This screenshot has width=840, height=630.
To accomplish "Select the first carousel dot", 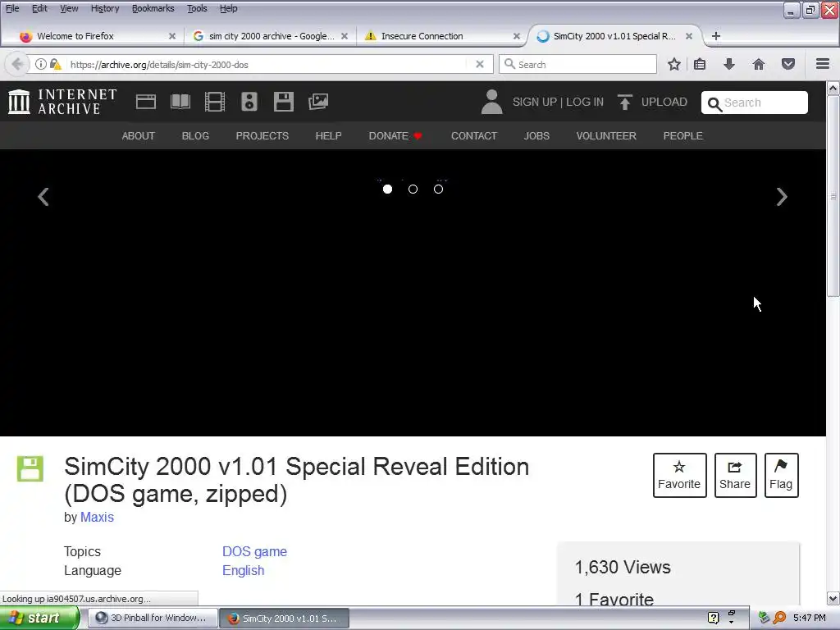I will [387, 189].
